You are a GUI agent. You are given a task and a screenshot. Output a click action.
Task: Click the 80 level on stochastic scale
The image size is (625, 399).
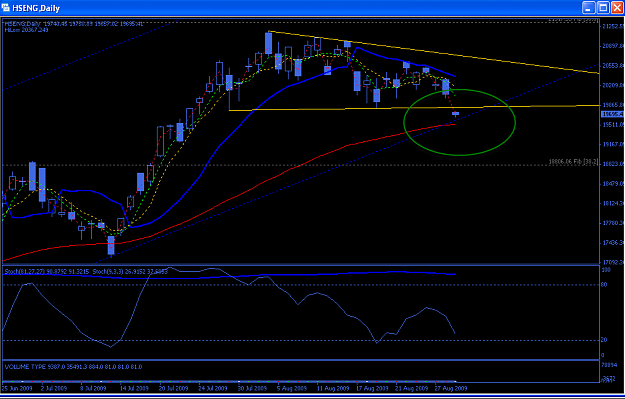604,285
